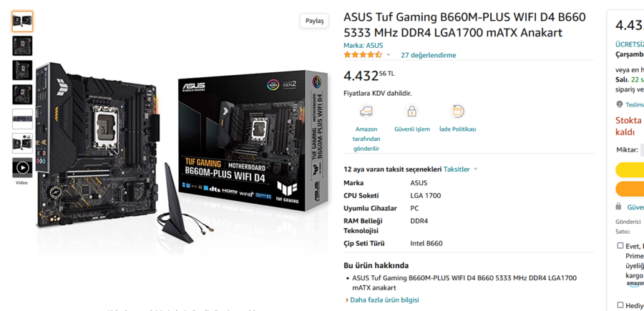Click the yellow add to cart button

tap(630, 169)
